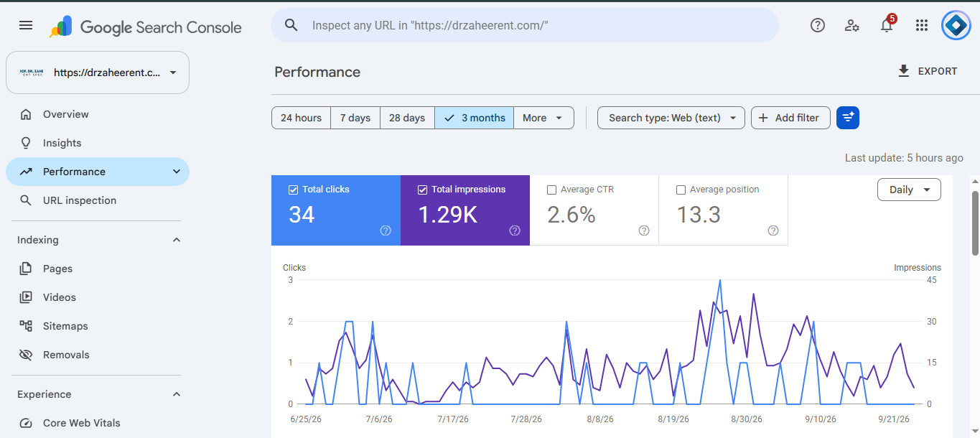The width and height of the screenshot is (980, 438).
Task: Open the account profile avatar
Action: tap(956, 25)
